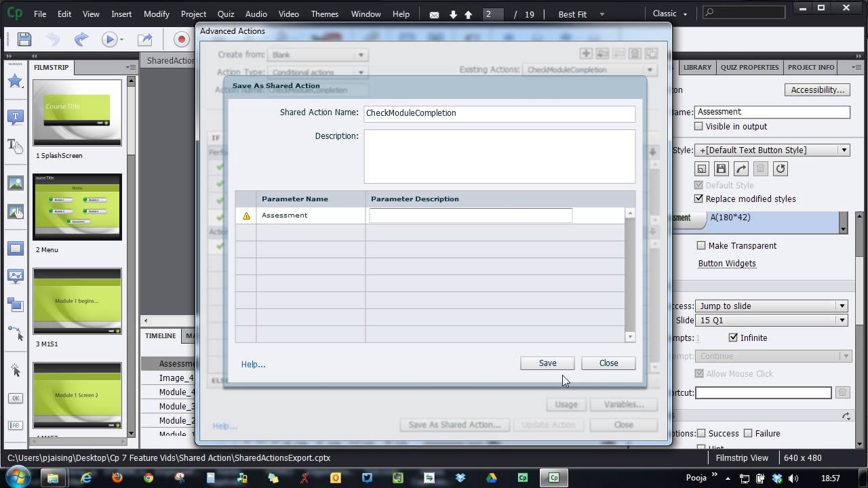The height and width of the screenshot is (488, 868).
Task: Select the 3 M1S1 slide thumbnail
Action: click(77, 301)
